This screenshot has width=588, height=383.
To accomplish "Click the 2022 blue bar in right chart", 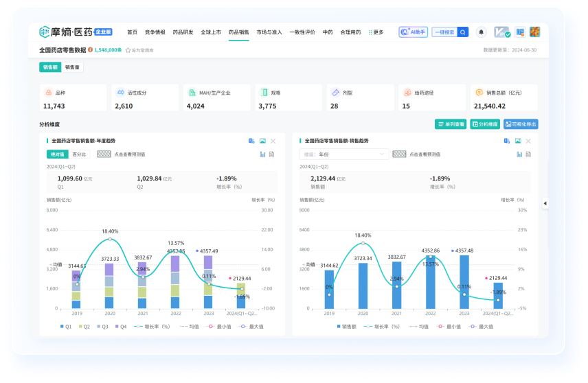I will [431, 282].
